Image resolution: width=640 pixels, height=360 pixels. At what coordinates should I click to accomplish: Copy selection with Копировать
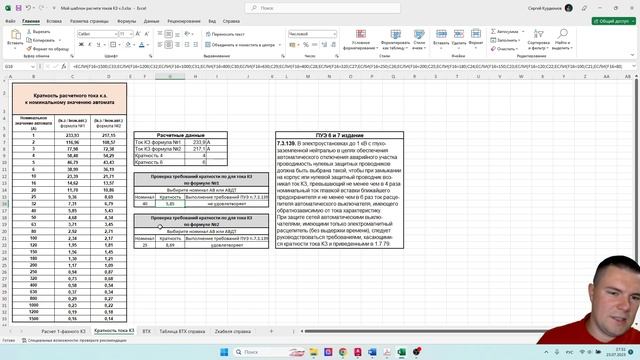41,40
